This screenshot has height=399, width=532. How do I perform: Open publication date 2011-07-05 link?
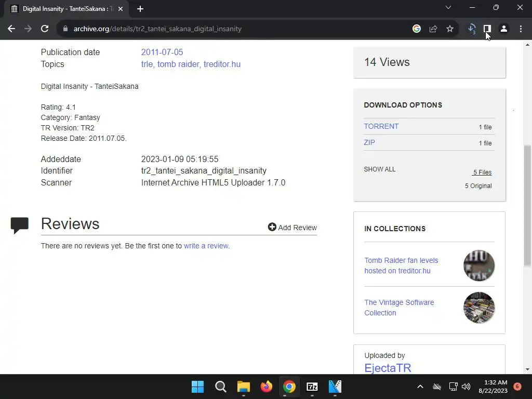[x=162, y=52]
